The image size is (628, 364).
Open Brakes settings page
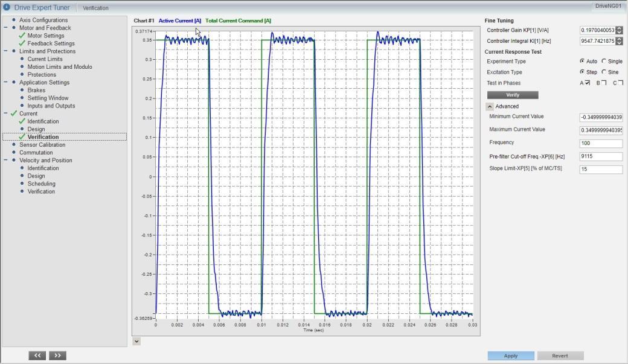pos(36,90)
